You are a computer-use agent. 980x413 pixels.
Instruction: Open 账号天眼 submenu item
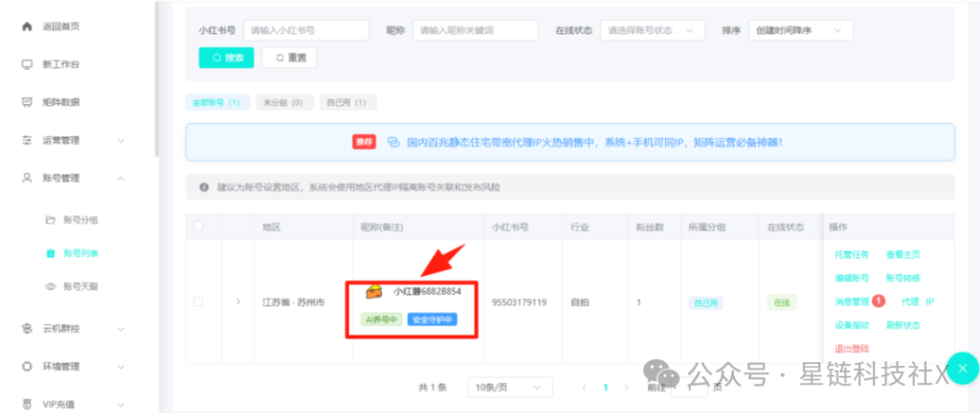(x=81, y=287)
